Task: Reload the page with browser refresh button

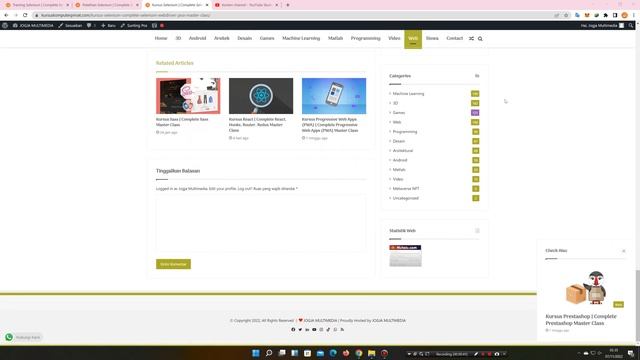Action: coord(25,15)
